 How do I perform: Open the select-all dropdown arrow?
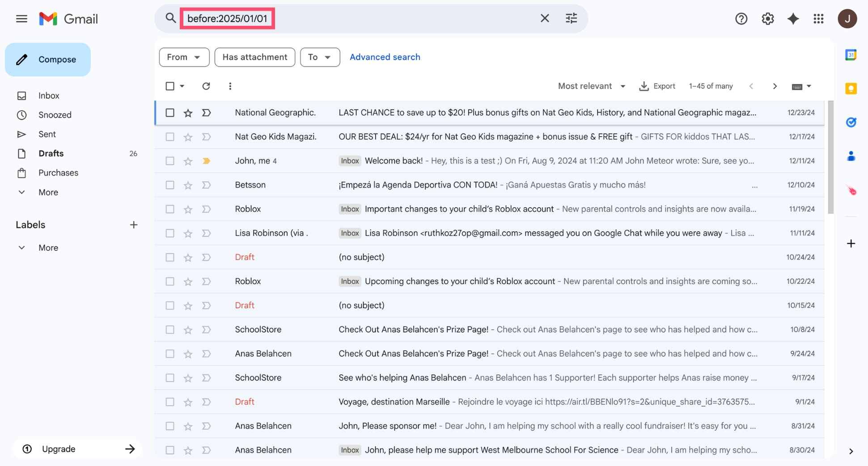click(x=182, y=86)
